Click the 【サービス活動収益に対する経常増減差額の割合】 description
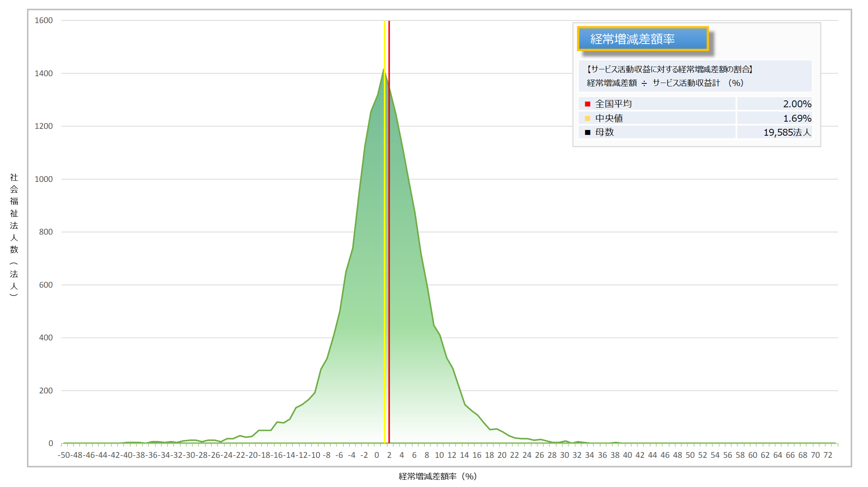 pos(670,69)
